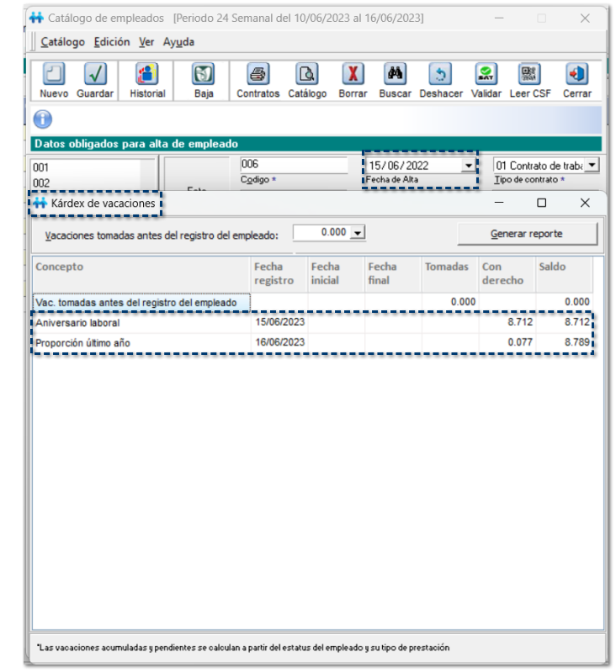This screenshot has height=672, width=616.
Task: Click the Baja toolbar icon
Action: (204, 74)
